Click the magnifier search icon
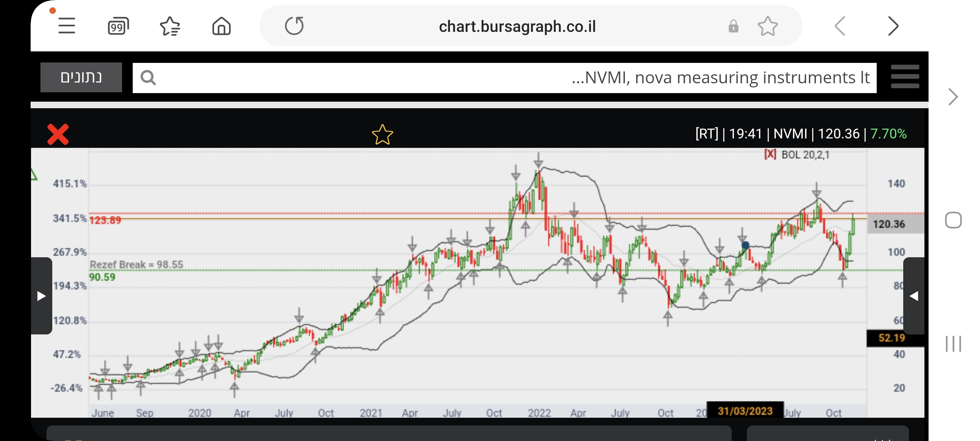 (148, 78)
